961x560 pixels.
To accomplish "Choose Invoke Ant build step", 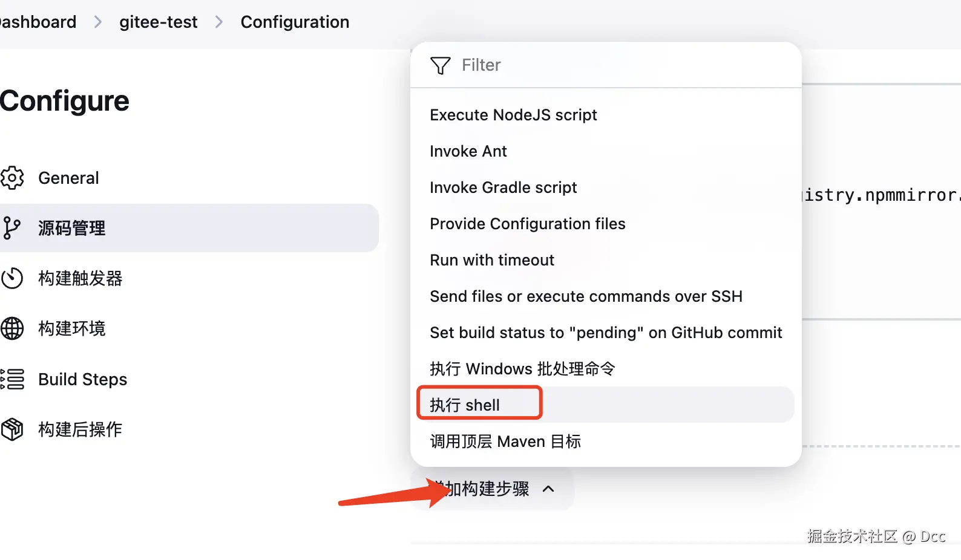I will click(468, 151).
